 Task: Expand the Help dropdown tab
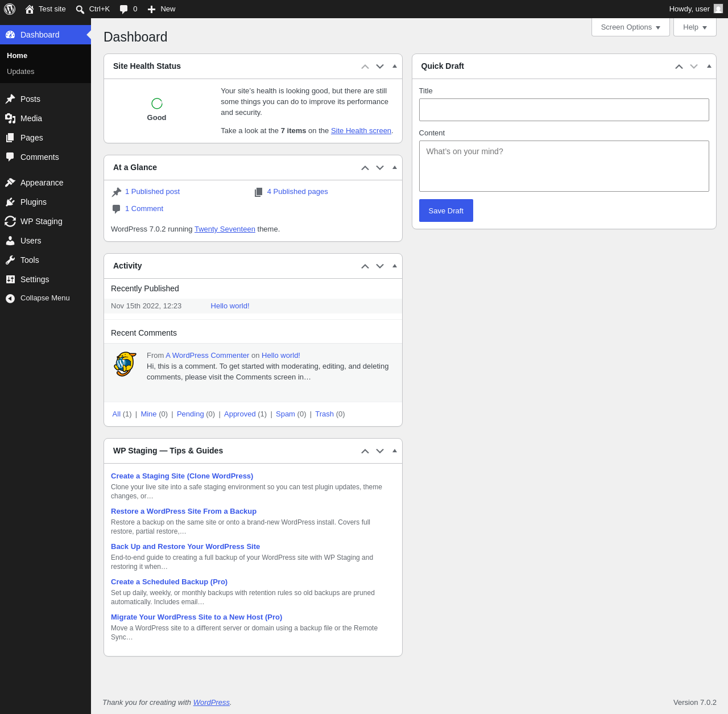(695, 27)
